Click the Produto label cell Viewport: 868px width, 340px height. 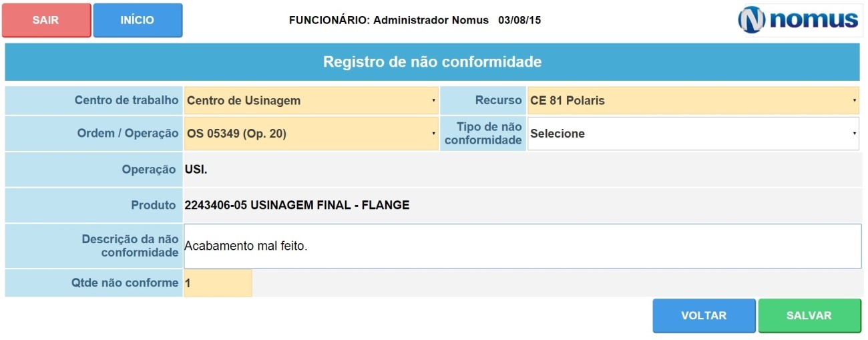(x=94, y=205)
